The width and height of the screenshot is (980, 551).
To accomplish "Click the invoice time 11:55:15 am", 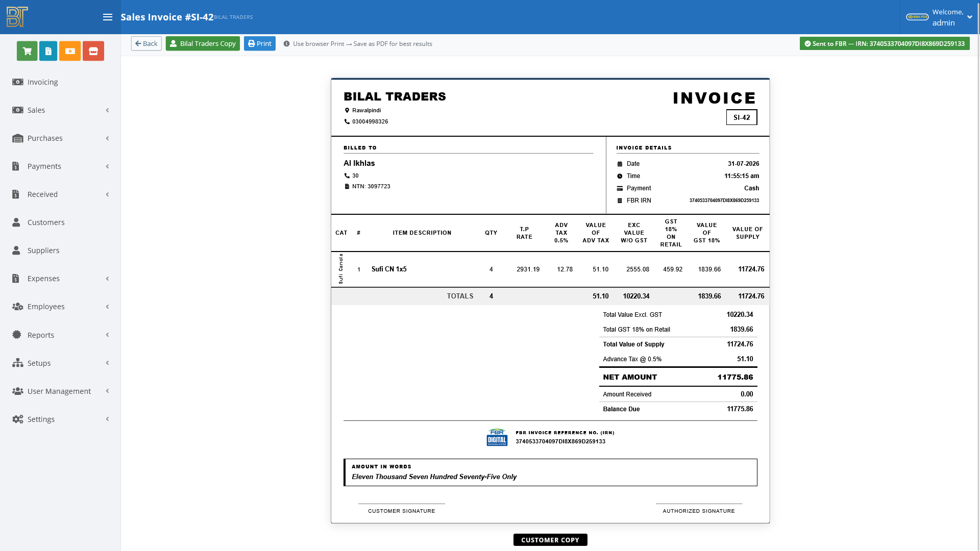I will (x=742, y=176).
